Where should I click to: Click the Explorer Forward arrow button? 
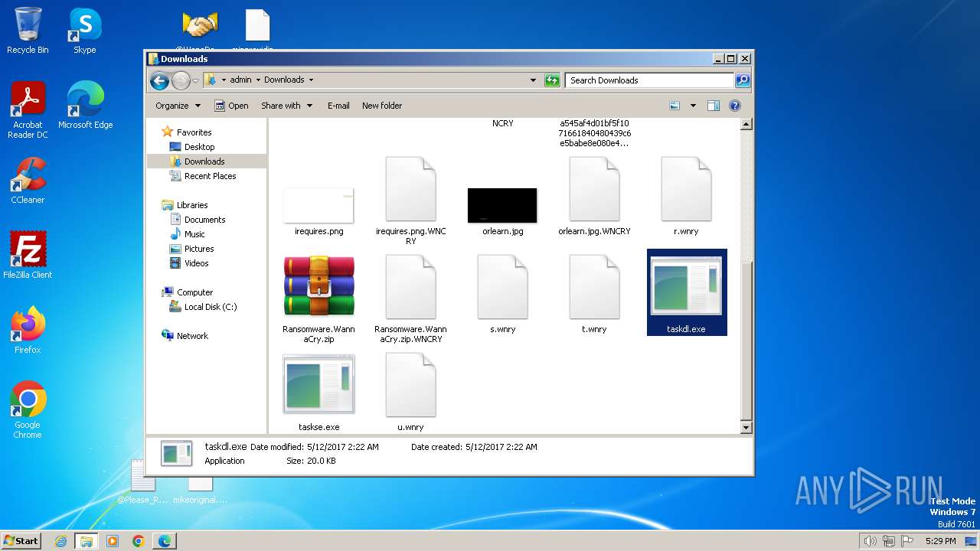coord(181,80)
